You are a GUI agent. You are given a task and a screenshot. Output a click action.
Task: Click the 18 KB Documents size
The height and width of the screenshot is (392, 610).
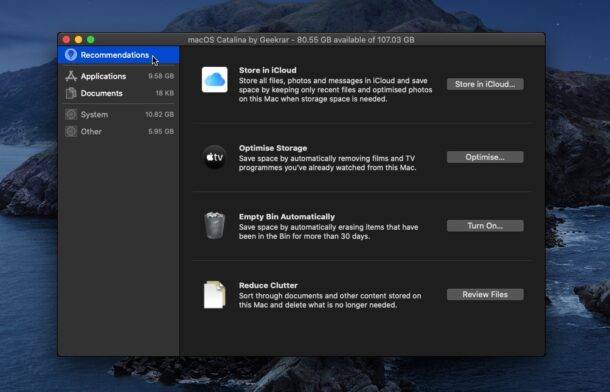click(165, 93)
